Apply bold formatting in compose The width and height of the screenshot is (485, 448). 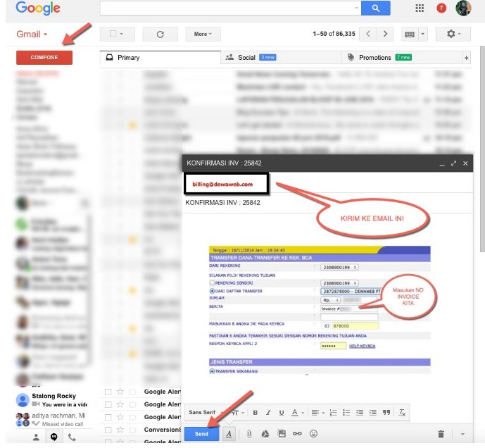point(256,412)
